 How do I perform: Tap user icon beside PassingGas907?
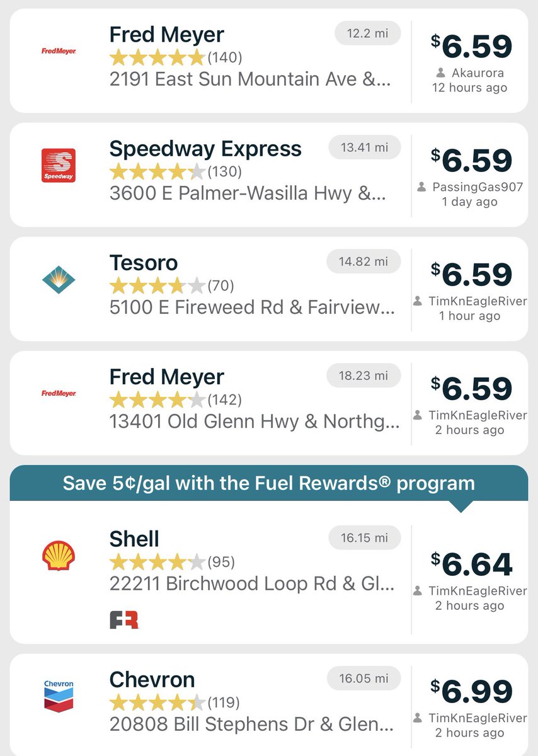[x=422, y=187]
